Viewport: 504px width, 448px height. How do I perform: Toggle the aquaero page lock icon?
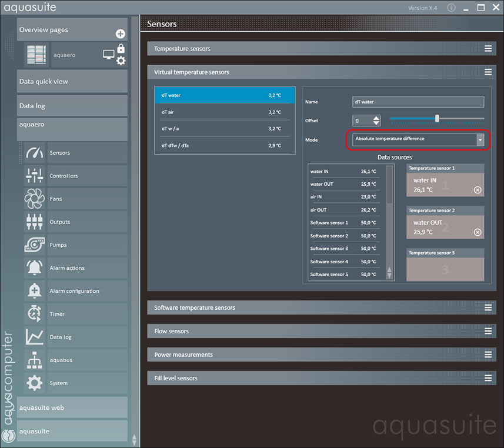coord(121,49)
